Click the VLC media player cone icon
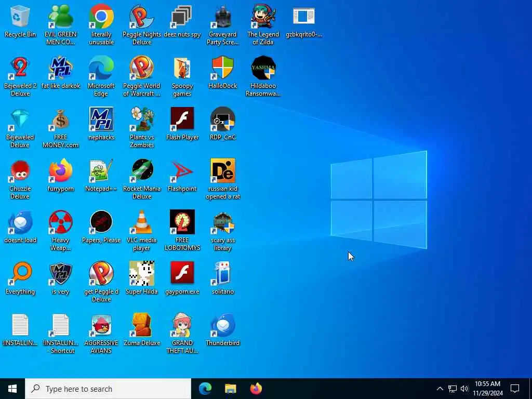Viewport: 532px width, 399px height. 141,222
